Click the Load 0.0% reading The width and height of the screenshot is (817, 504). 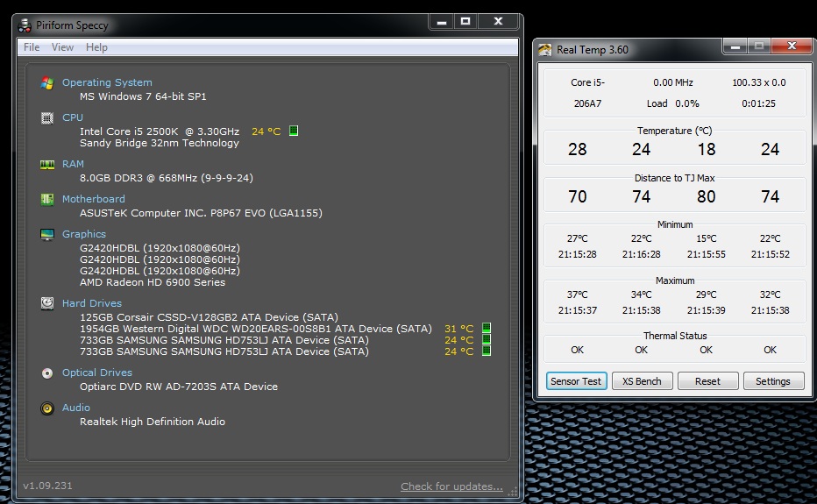point(672,103)
